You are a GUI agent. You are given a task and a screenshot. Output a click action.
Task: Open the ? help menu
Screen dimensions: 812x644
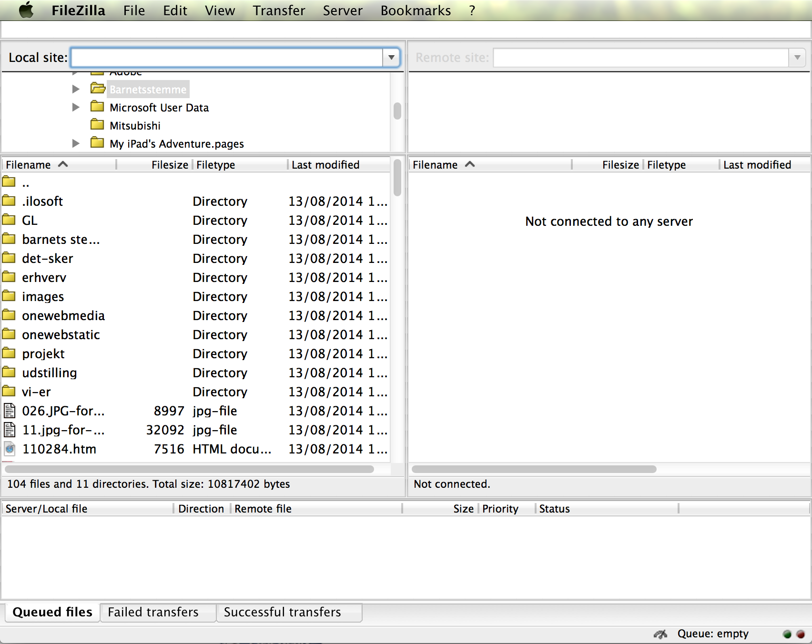pyautogui.click(x=472, y=10)
